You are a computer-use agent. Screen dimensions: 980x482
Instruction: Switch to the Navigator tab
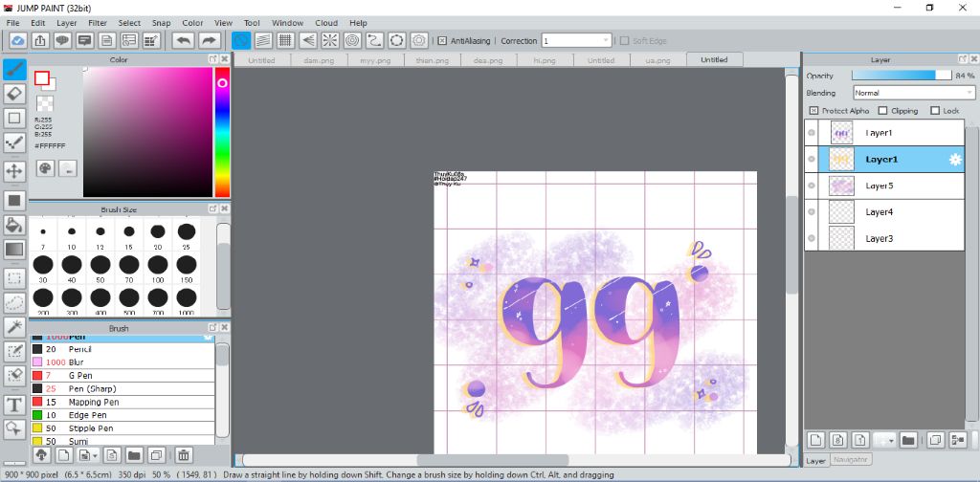point(851,459)
